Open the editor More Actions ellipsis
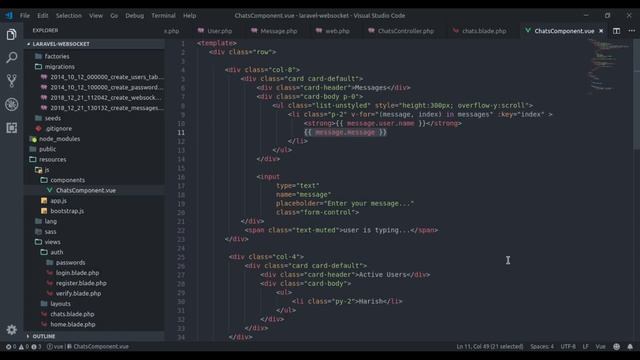The height and width of the screenshot is (360, 640). click(631, 31)
